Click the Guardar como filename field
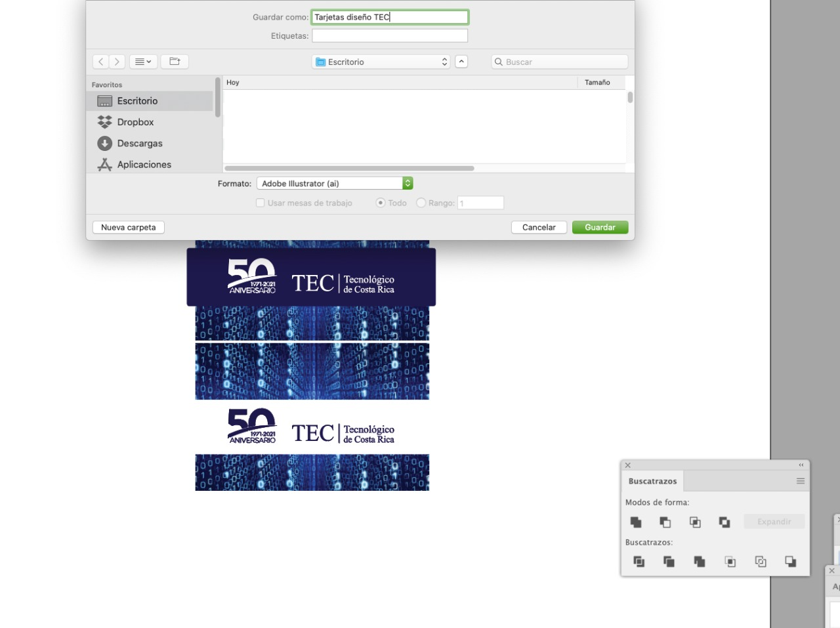Viewport: 840px width, 628px height. pyautogui.click(x=390, y=17)
